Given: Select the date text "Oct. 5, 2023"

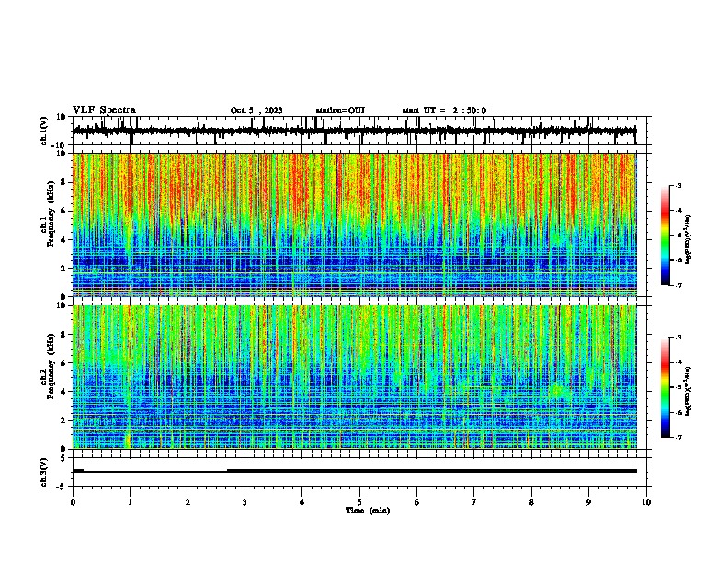Looking at the screenshot, I should [256, 110].
